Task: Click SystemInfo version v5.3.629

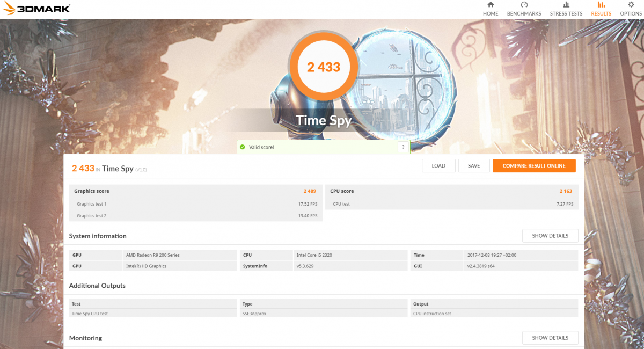Action: (x=305, y=266)
